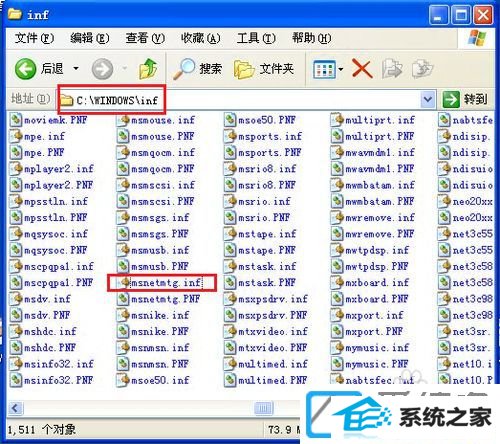
Task: Expand the Back history dropdown arrow
Action: coord(76,69)
